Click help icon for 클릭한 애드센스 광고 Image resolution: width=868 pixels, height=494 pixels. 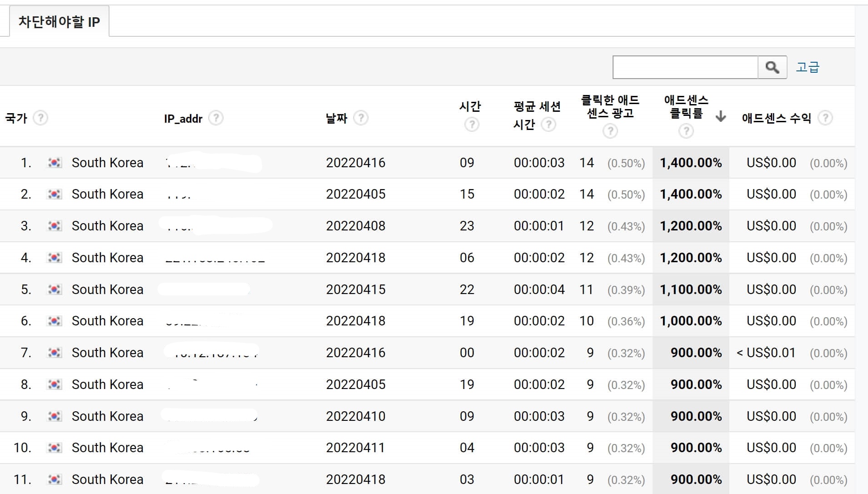610,131
